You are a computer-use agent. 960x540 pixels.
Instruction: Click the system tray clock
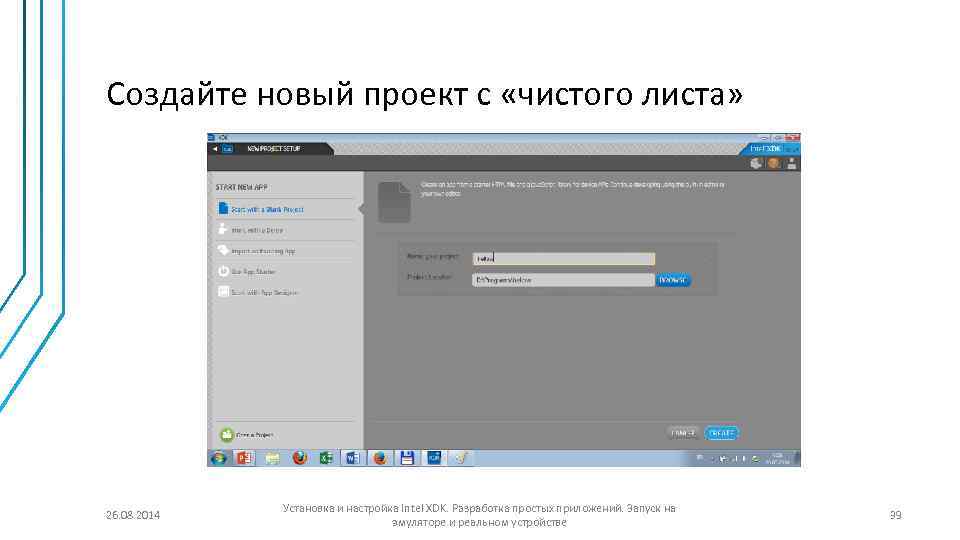[778, 459]
